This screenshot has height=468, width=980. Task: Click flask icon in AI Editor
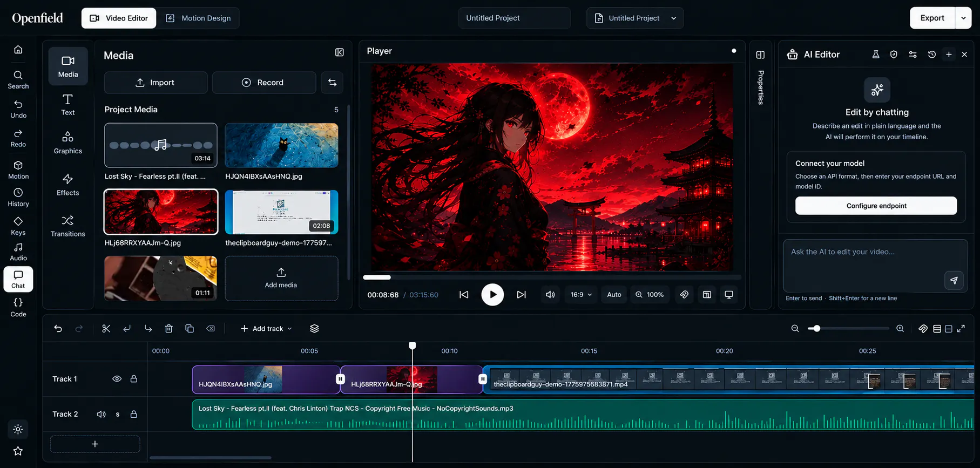[x=876, y=55]
